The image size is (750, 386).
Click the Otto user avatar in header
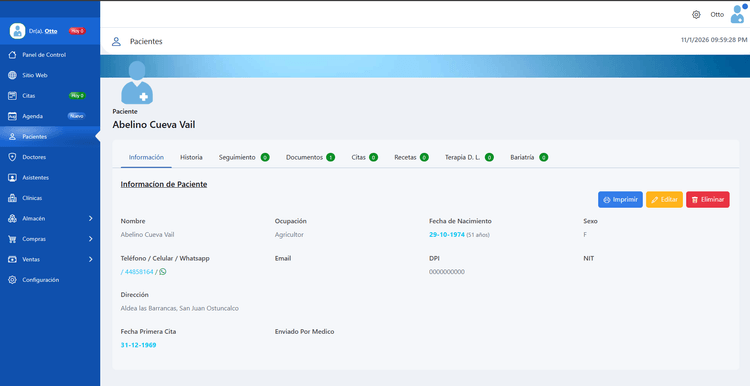(x=738, y=14)
